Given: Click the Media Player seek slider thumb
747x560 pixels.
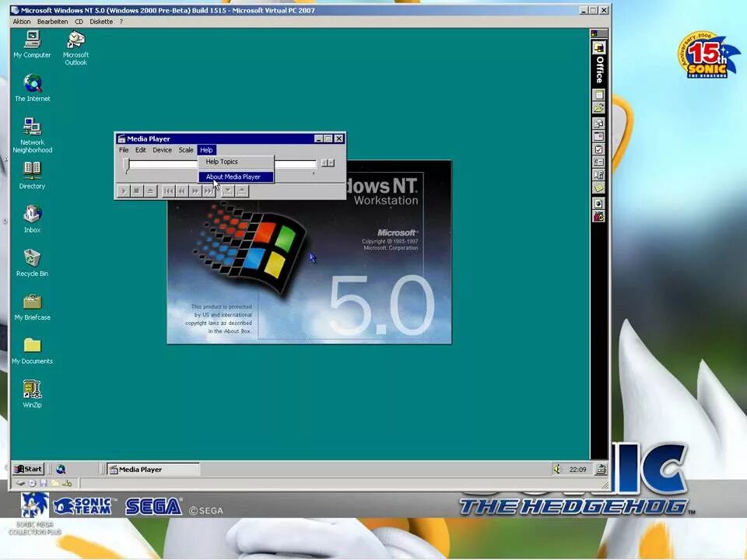Looking at the screenshot, I should point(126,165).
